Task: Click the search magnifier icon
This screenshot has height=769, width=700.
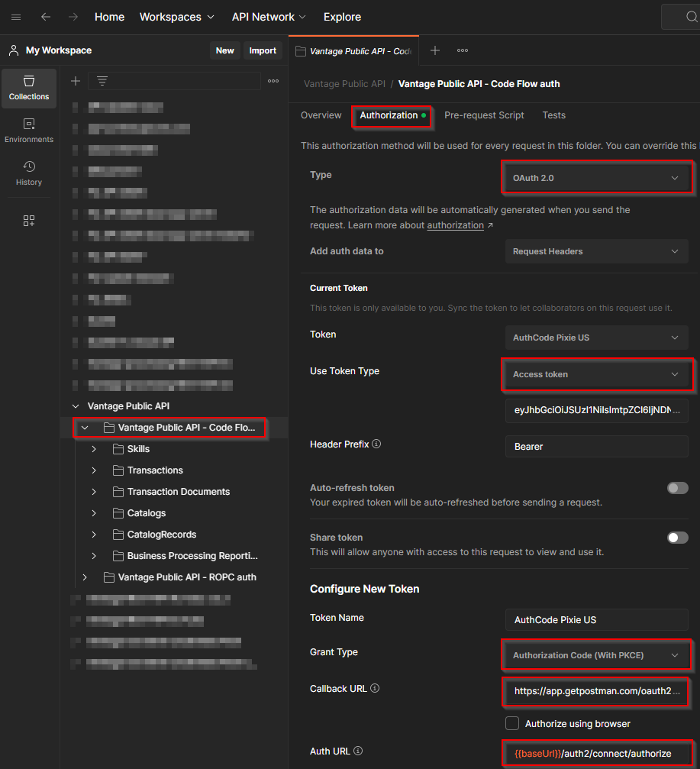Action: [x=691, y=17]
